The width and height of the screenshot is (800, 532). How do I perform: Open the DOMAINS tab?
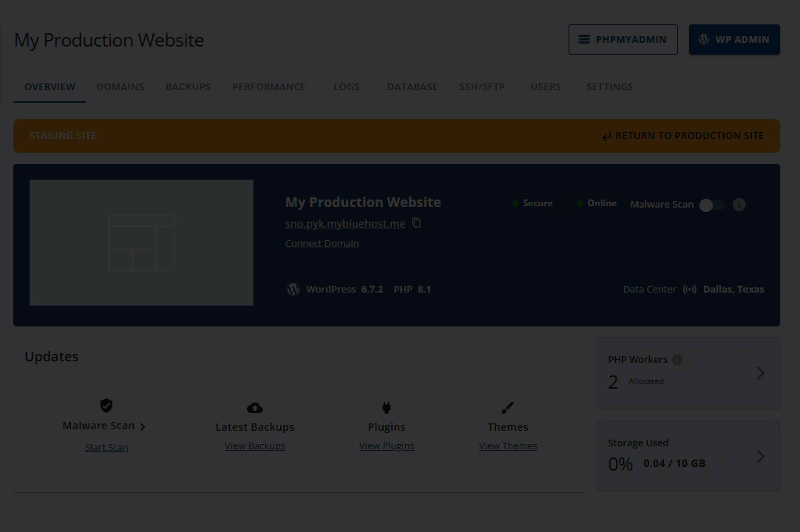121,86
